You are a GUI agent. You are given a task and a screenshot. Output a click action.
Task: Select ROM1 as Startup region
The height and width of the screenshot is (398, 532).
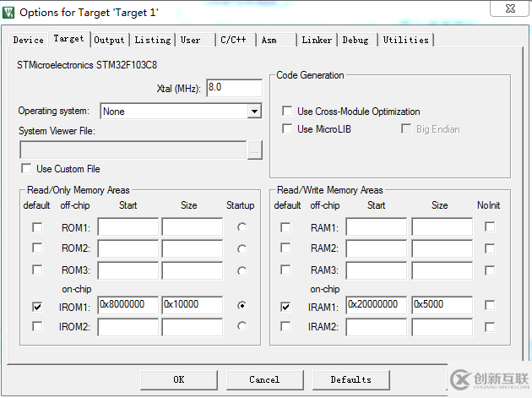click(242, 227)
